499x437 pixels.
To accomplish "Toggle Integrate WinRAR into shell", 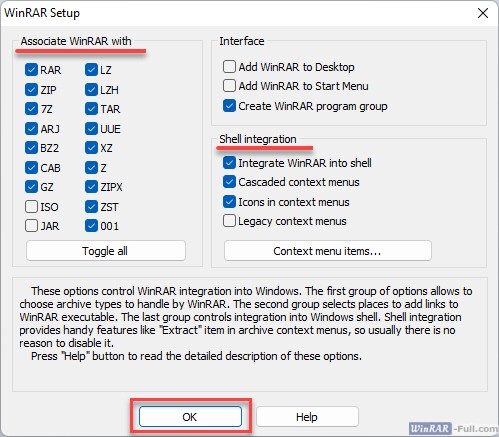I will (229, 163).
